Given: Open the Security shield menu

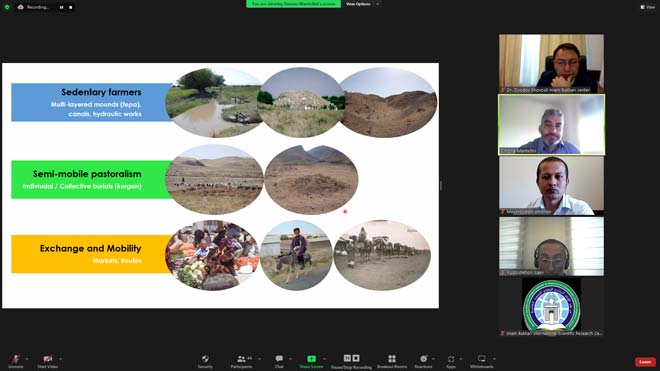Looking at the screenshot, I should 205,361.
